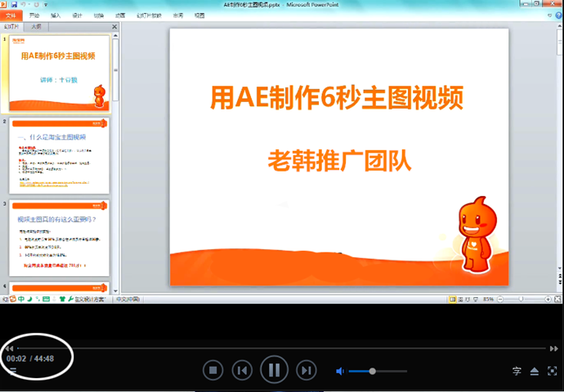Screen dimensions: 564x392
Task: Click the Sogou input method logo
Action: 12,299
